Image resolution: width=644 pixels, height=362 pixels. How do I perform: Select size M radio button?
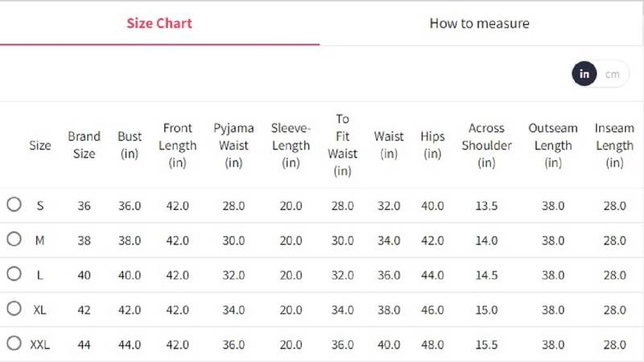tap(14, 239)
